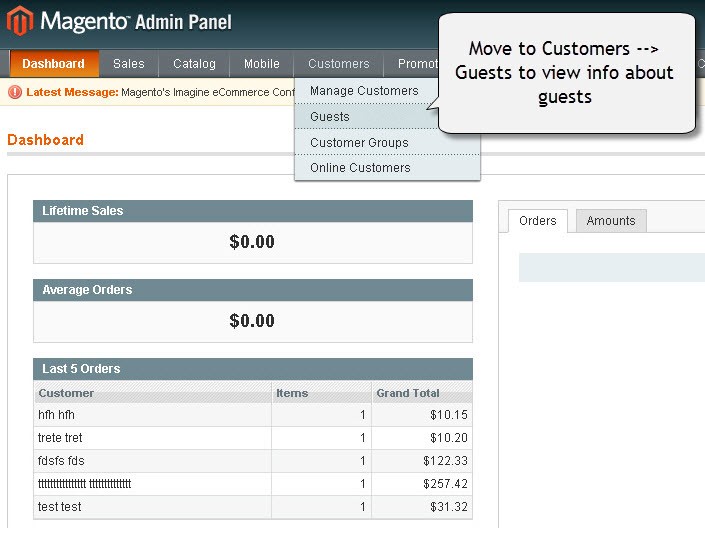Sort by Items column header

point(321,393)
